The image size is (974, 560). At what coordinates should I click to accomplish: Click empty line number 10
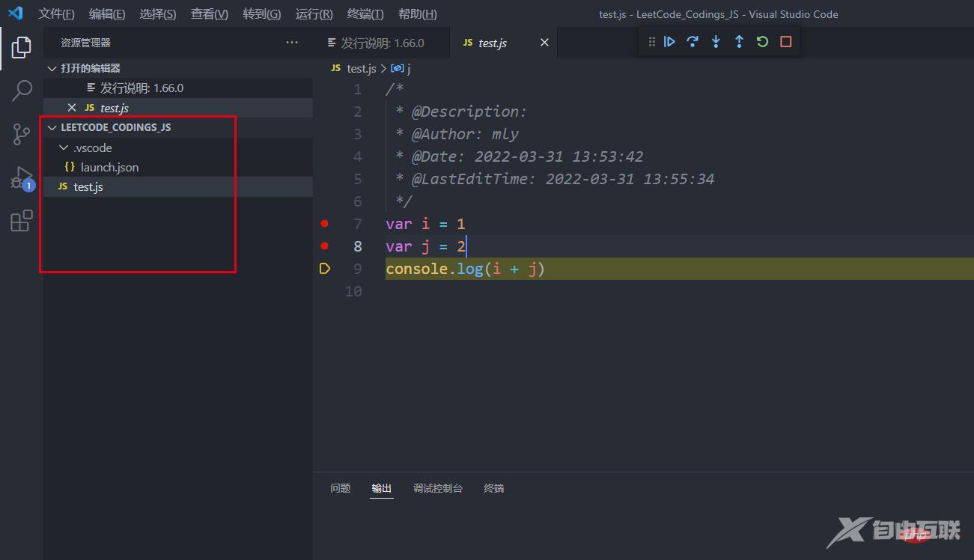(x=353, y=290)
